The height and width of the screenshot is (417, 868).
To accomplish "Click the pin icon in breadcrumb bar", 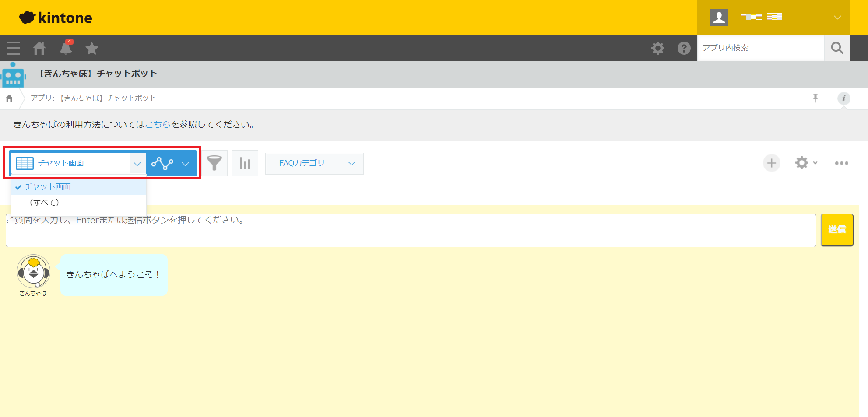I will click(x=815, y=98).
